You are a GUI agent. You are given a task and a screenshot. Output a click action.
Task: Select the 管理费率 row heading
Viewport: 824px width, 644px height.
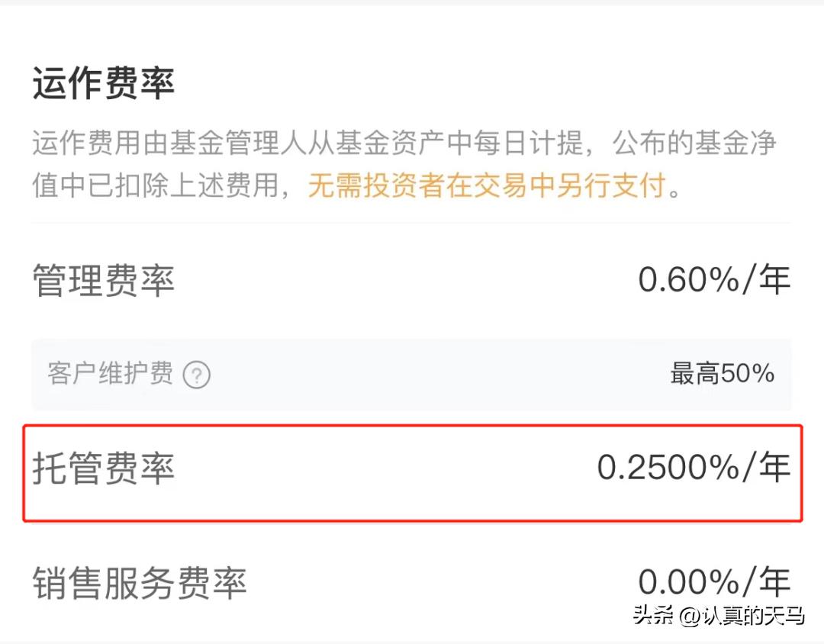tap(103, 279)
